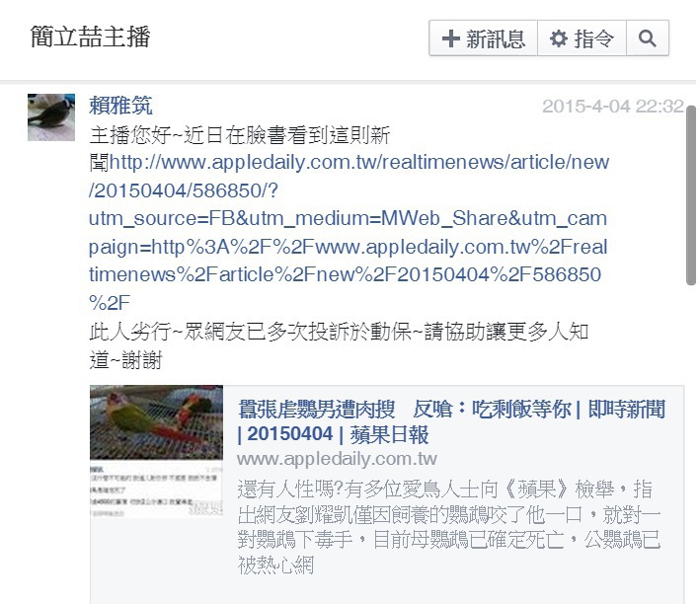Click 賴雅筑's bird profile picture
Screen dimensions: 700x604
pyautogui.click(x=51, y=117)
